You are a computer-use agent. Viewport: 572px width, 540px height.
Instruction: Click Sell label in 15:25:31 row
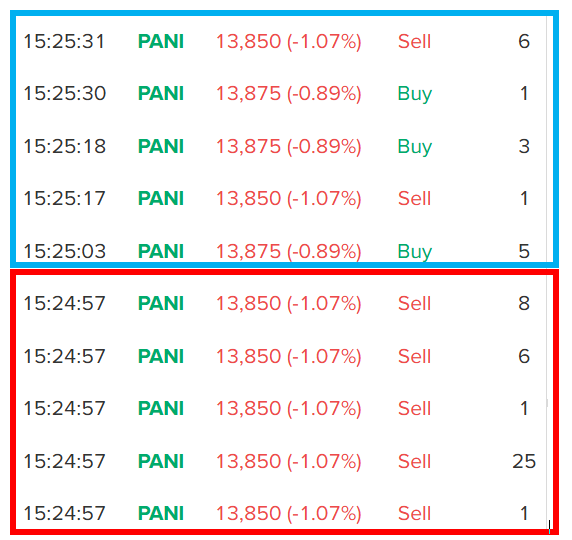click(414, 41)
